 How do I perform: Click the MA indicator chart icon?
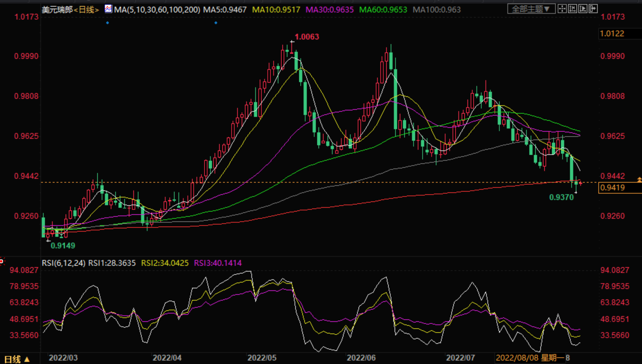pyautogui.click(x=108, y=9)
